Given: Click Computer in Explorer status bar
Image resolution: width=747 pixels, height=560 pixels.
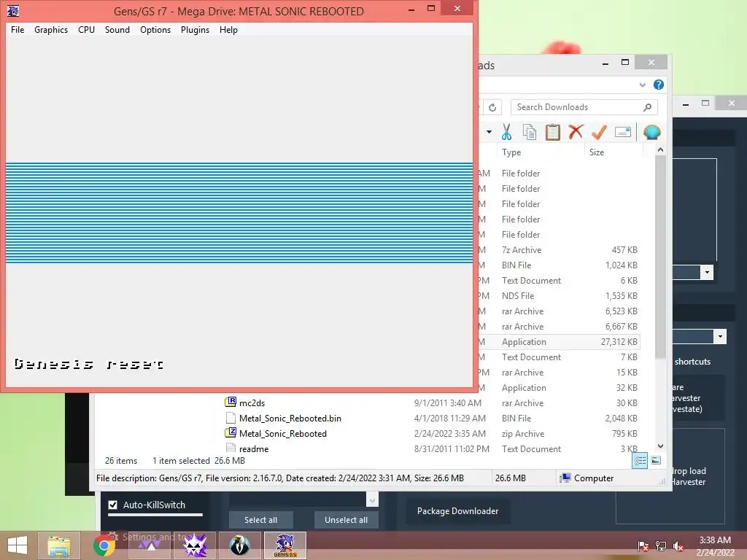Looking at the screenshot, I should click(x=587, y=478).
